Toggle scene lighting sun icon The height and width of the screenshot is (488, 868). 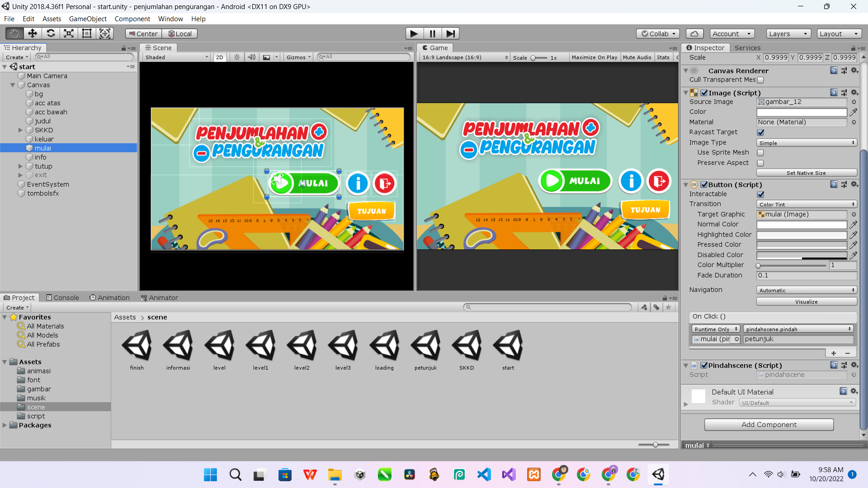click(x=237, y=57)
